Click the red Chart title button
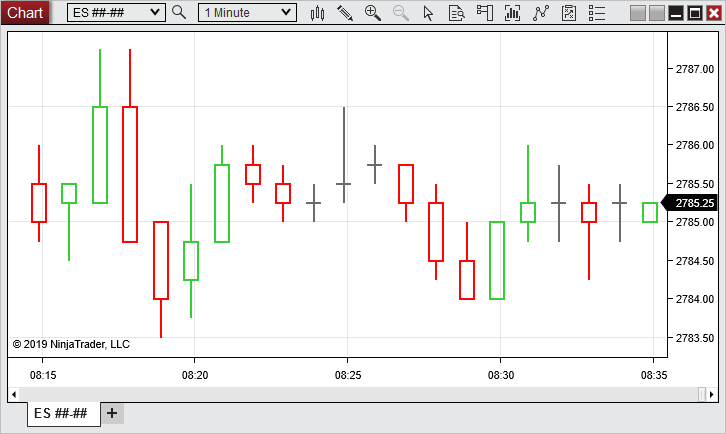 (25, 12)
